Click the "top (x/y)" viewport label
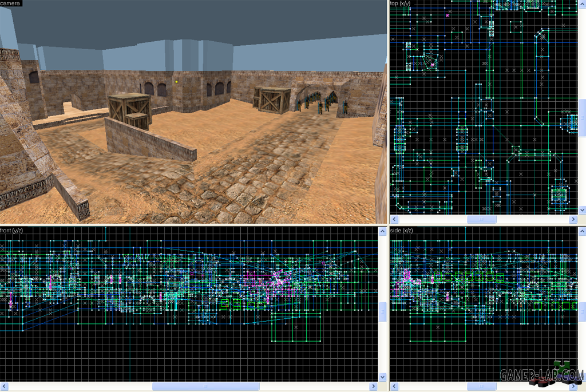This screenshot has height=392, width=586. [x=400, y=3]
